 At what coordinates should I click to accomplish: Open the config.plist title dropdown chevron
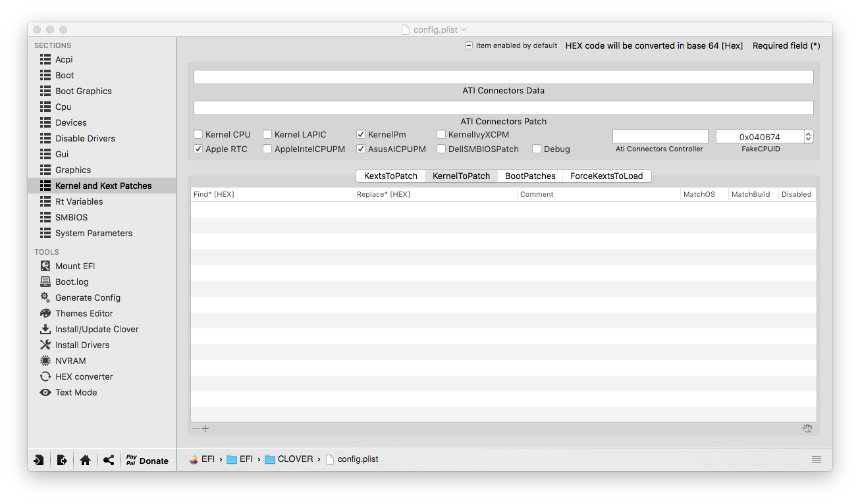pos(464,30)
